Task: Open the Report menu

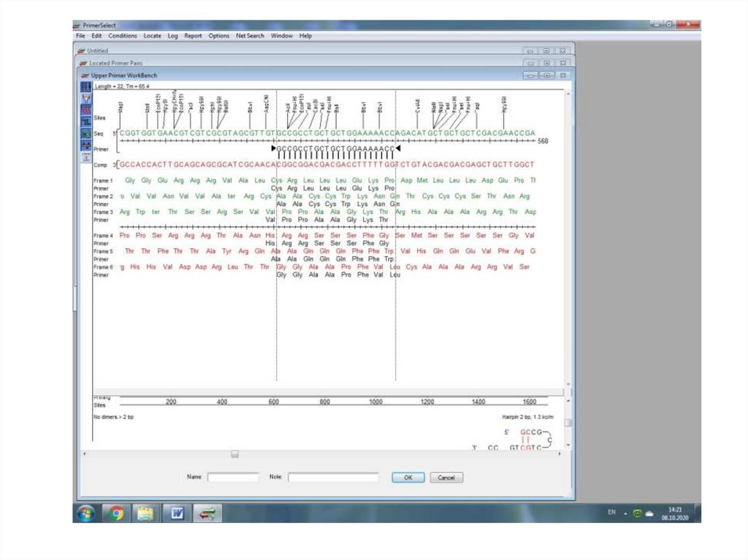Action: [193, 36]
